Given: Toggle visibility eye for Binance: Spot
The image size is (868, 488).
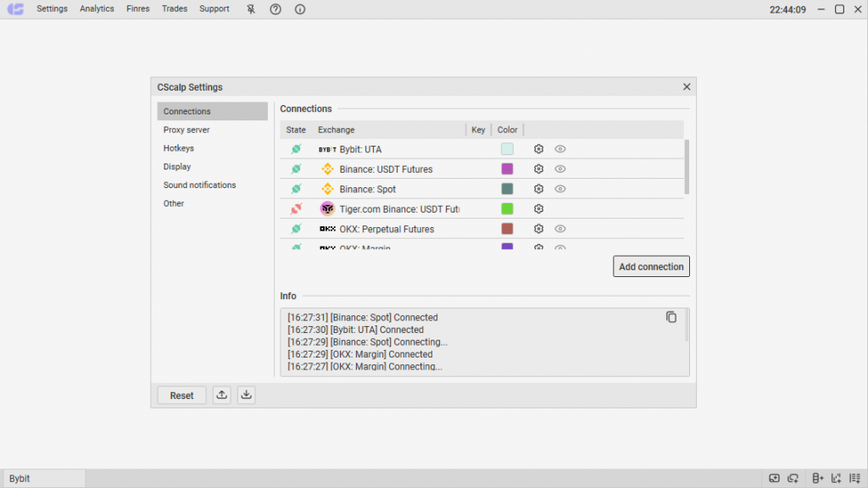Looking at the screenshot, I should point(560,189).
